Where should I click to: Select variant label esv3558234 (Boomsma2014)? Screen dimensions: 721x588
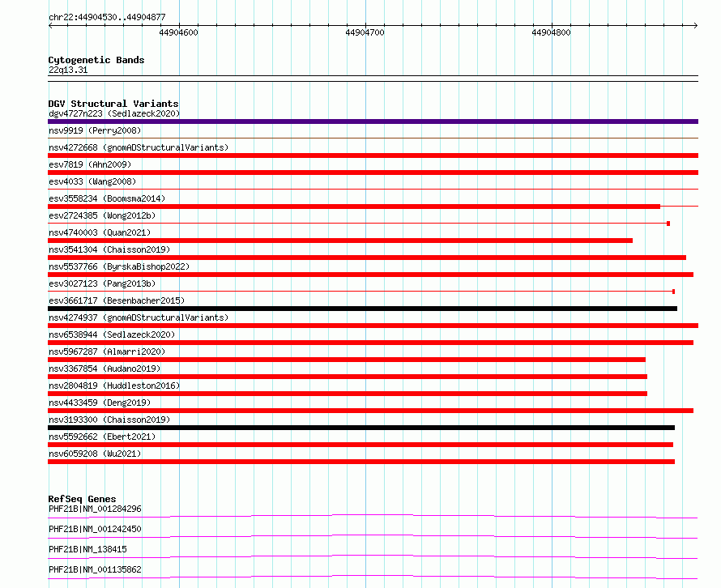click(107, 198)
